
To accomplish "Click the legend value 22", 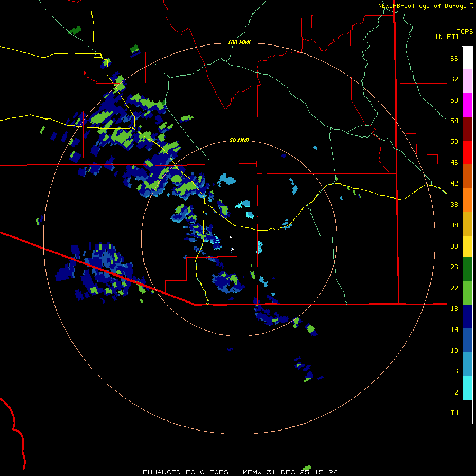I will pos(454,288).
